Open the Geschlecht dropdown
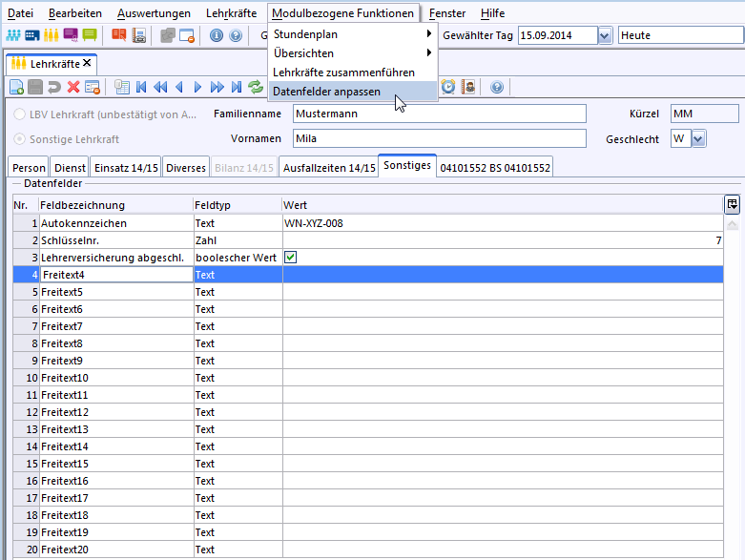Image resolution: width=745 pixels, height=560 pixels. (698, 139)
